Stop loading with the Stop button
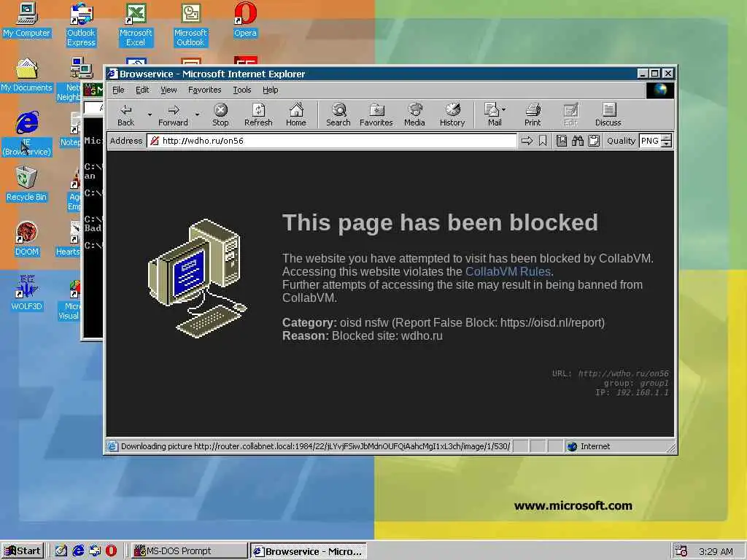Viewport: 747px width, 560px height. point(220,114)
